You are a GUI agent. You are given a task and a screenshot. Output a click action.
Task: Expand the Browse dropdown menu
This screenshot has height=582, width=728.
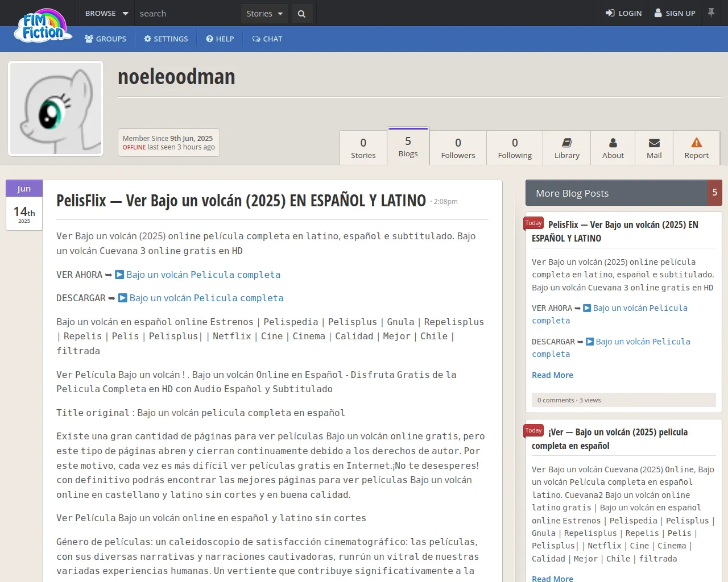(106, 14)
